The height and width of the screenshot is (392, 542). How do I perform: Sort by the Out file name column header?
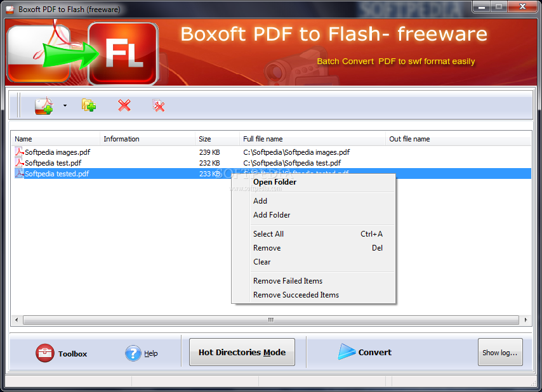(x=458, y=139)
